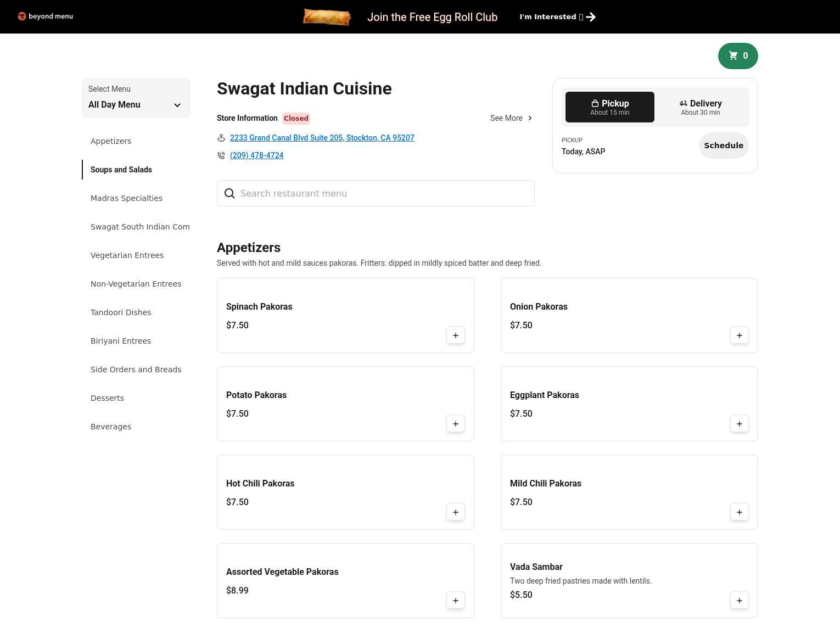Switch order type to Delivery

(700, 107)
